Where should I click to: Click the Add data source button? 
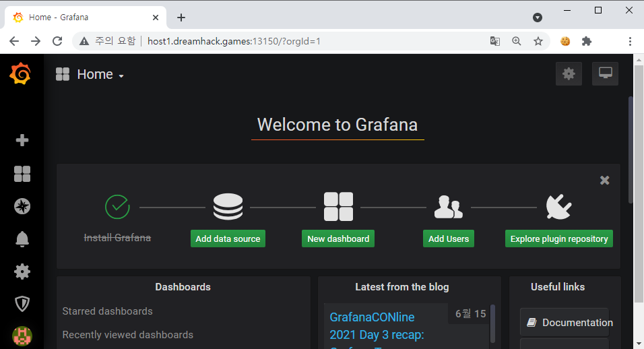[228, 239]
